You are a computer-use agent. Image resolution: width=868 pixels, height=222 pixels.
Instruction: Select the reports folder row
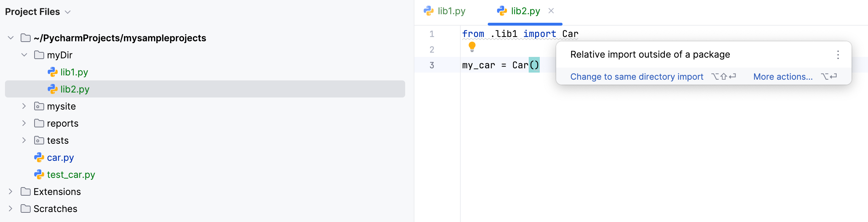tap(205, 123)
